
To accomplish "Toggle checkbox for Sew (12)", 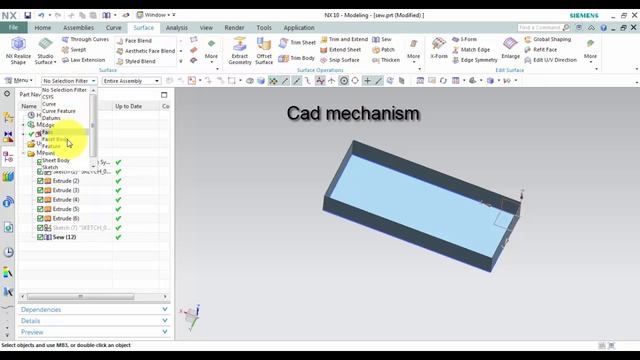I will 40,237.
